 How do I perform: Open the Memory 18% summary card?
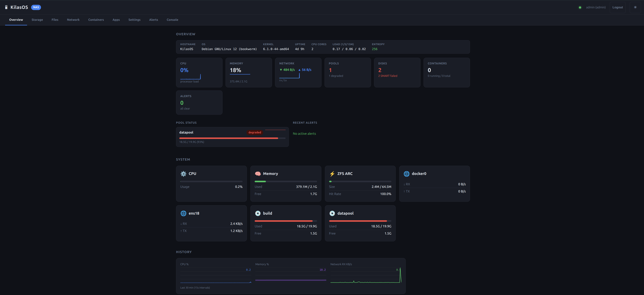coord(249,73)
